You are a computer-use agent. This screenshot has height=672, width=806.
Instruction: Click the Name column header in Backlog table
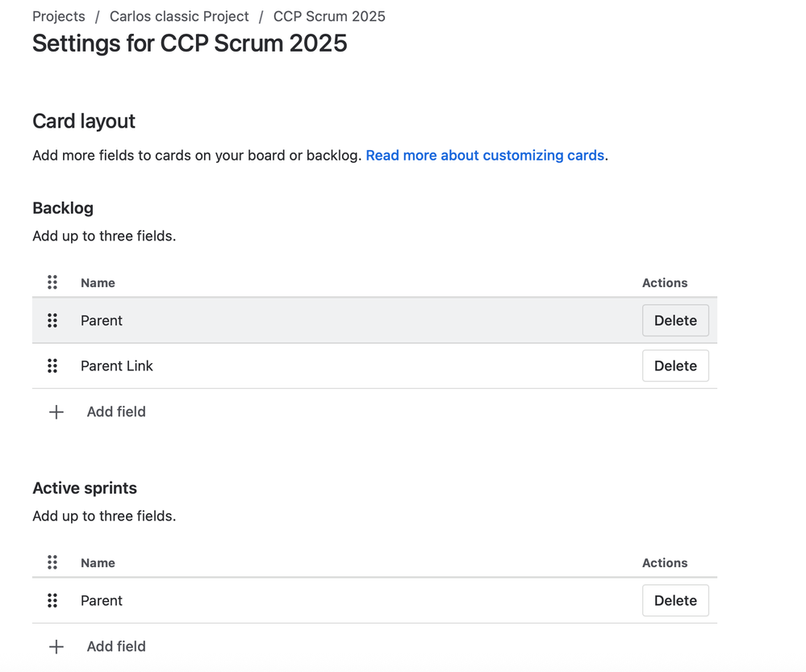(98, 282)
